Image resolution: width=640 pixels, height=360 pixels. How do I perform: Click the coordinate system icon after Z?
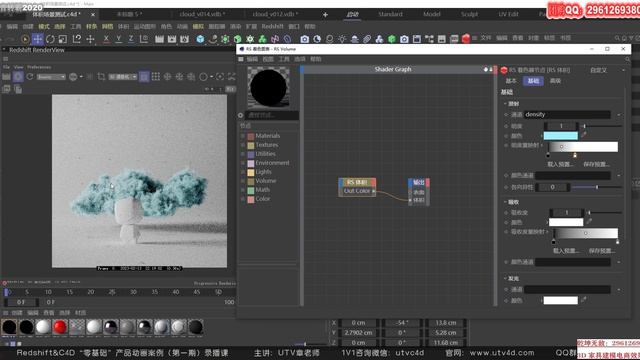[144, 39]
